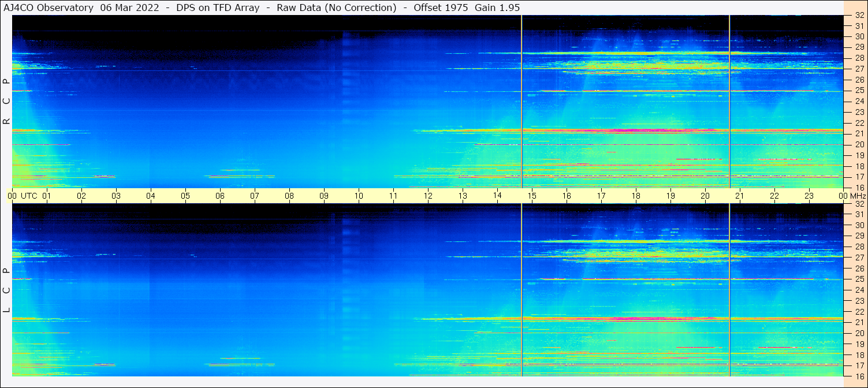Click the LCP label of the lower spectrogram
The height and width of the screenshot is (388, 868).
coord(6,290)
